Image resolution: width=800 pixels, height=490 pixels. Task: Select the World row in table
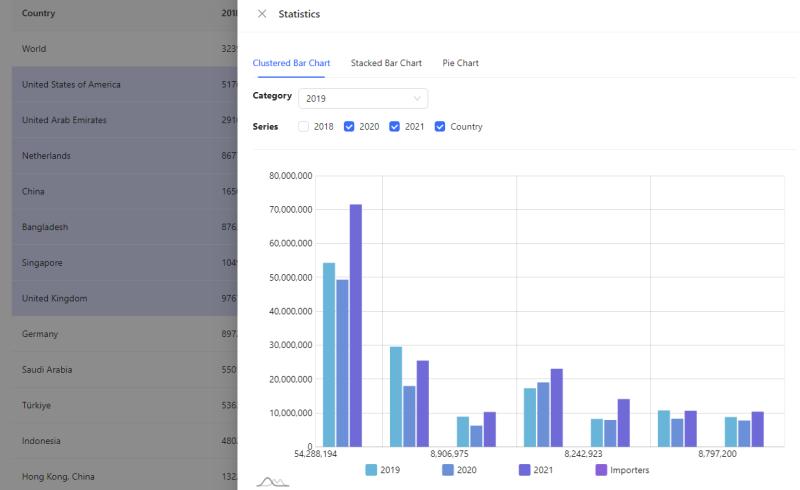[34, 49]
